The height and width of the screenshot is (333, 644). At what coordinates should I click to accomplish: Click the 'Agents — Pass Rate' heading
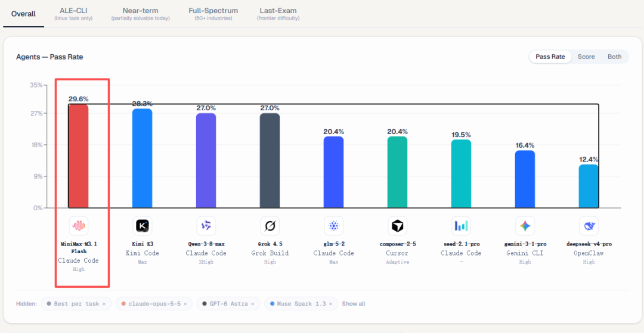[x=49, y=57]
